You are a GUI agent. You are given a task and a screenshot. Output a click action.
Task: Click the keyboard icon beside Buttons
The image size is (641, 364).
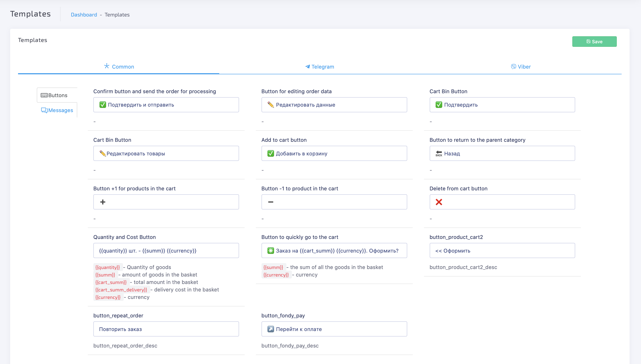(x=44, y=95)
